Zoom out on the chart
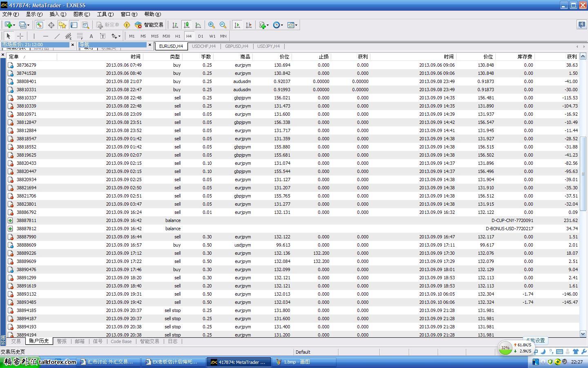Image resolution: width=588 pixels, height=368 pixels. coord(223,25)
